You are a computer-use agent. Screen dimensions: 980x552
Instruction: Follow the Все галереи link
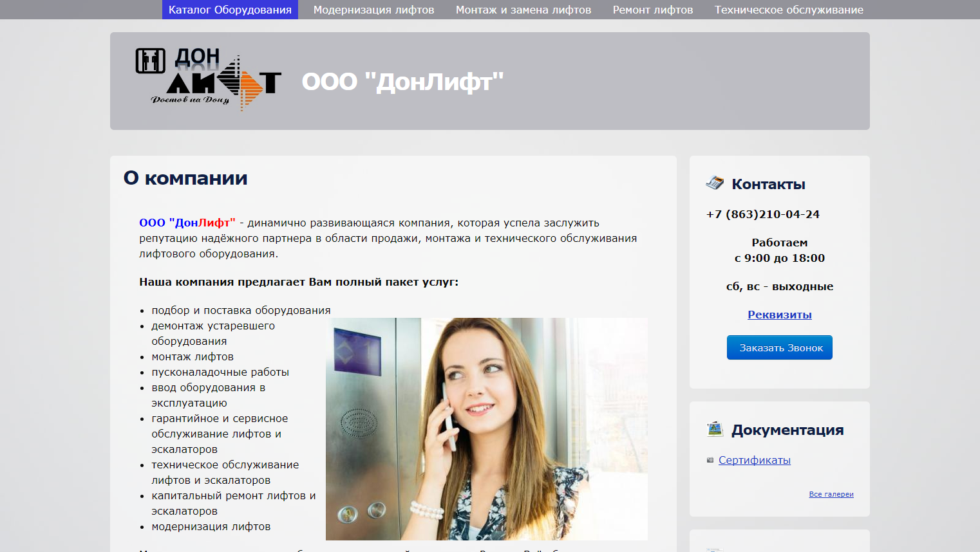tap(831, 494)
